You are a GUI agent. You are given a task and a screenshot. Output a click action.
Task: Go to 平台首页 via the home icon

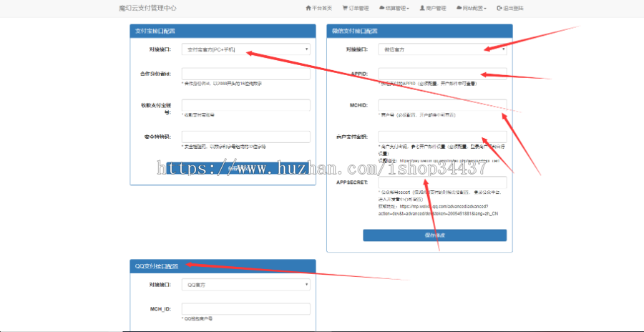tap(308, 9)
